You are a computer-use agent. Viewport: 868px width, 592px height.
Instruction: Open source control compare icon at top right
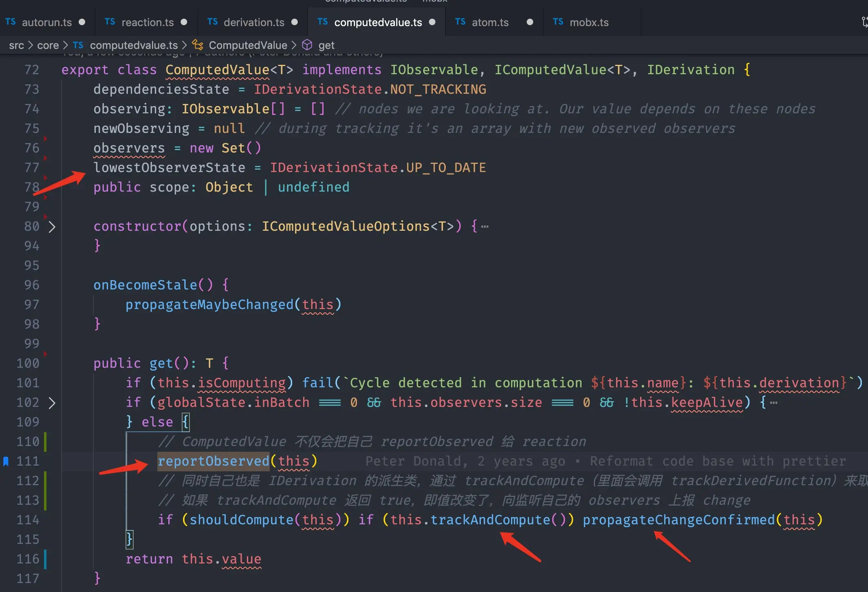[864, 22]
